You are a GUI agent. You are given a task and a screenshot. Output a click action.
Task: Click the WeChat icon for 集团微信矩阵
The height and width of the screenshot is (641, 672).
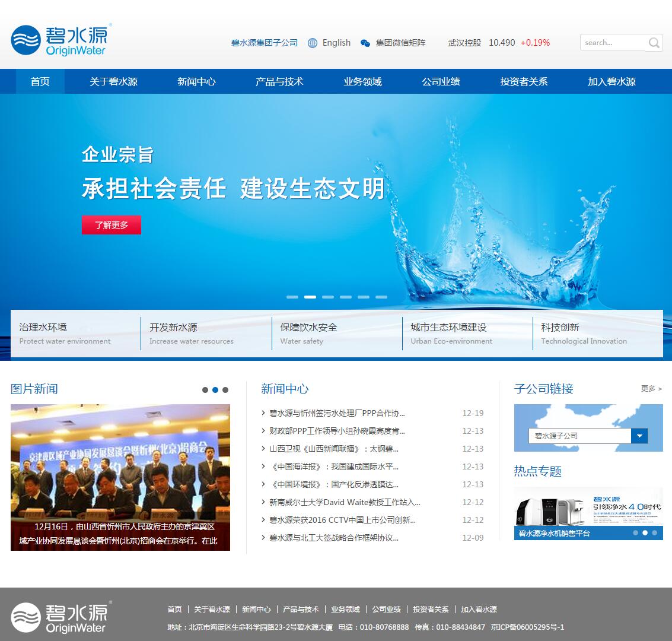pyautogui.click(x=365, y=43)
